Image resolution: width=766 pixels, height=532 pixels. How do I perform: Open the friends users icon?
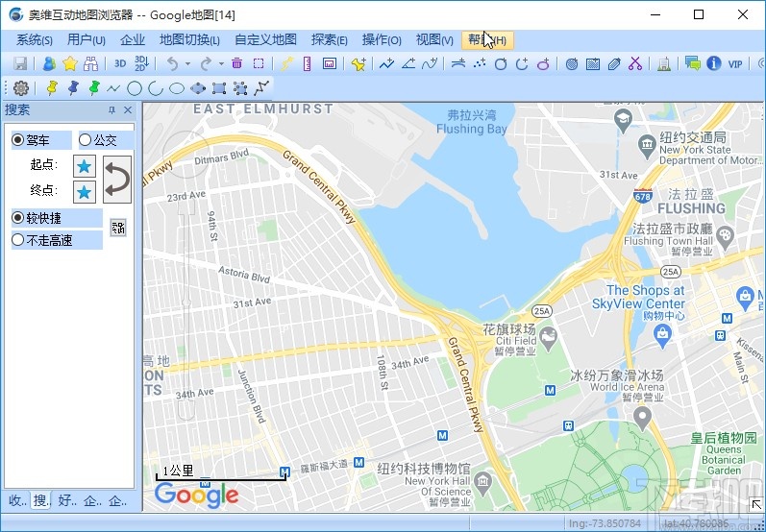coord(49,63)
